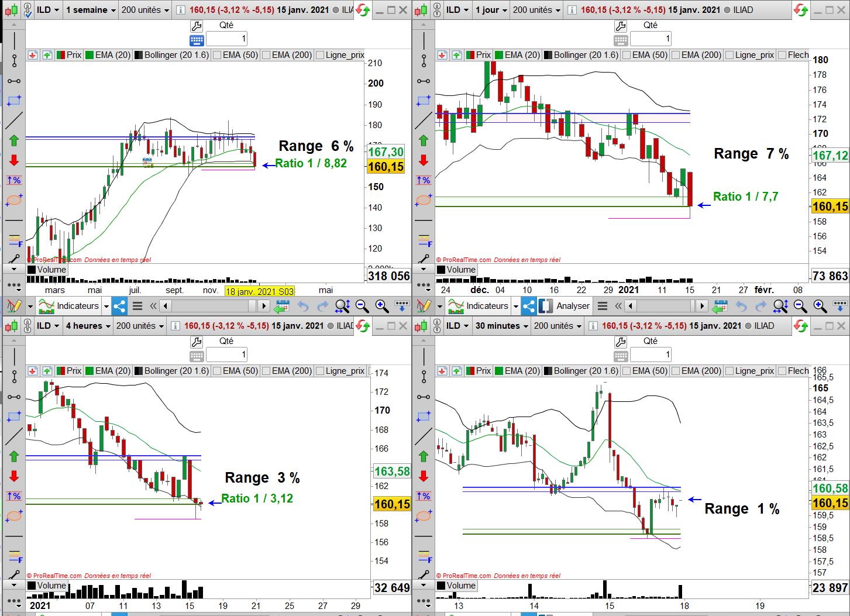Select the Prix legend item in 1 jour chart
The image size is (850, 616).
pos(479,55)
